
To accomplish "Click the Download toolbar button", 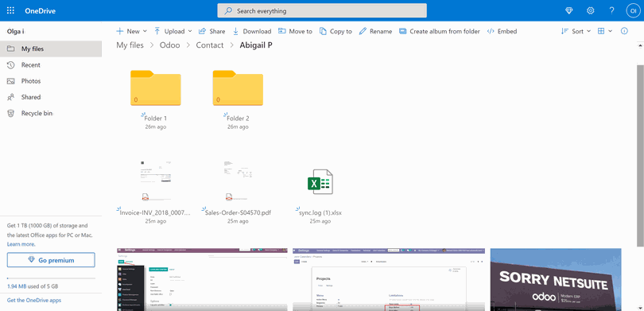I will pos(252,31).
